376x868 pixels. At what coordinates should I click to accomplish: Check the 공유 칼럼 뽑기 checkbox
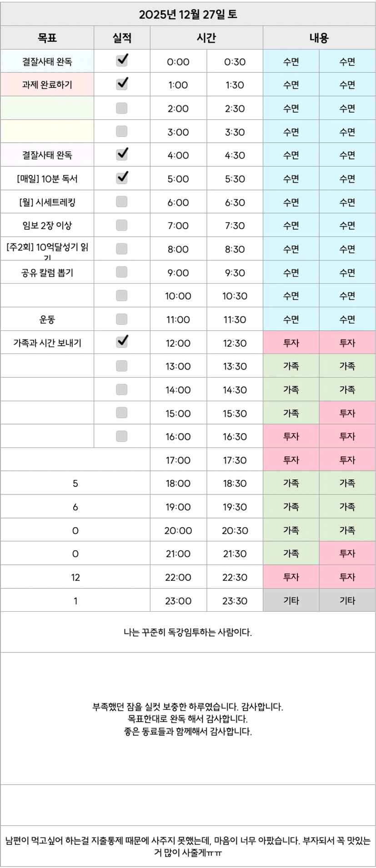(x=122, y=272)
